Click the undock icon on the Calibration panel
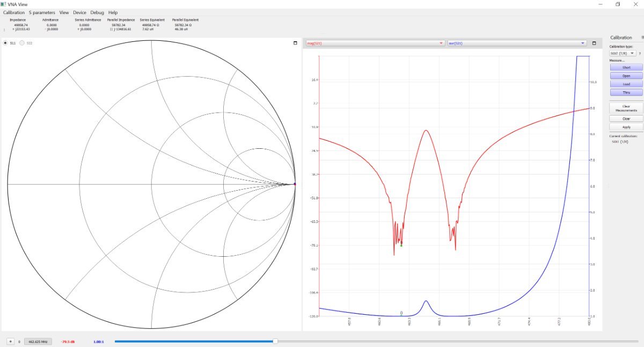 tap(642, 37)
